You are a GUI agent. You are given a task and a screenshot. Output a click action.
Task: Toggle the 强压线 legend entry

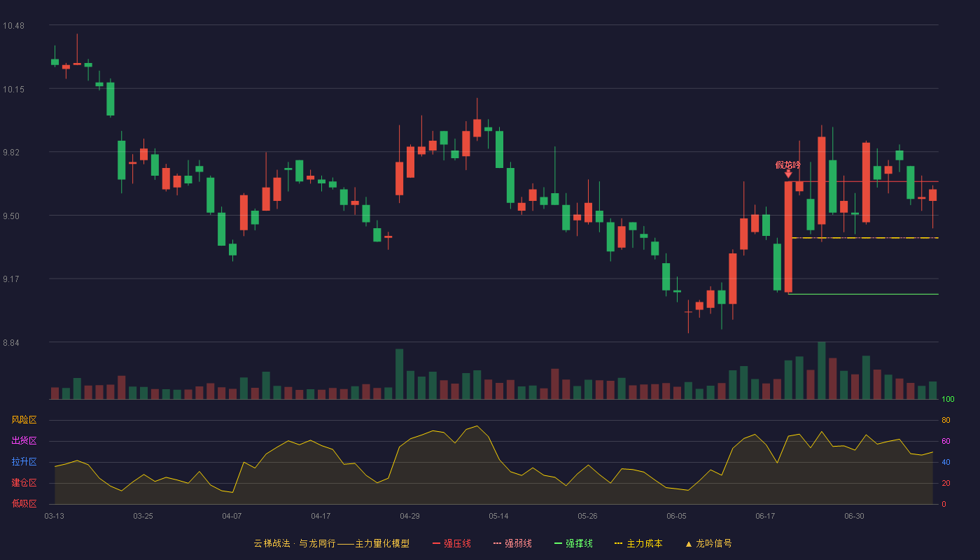[451, 543]
